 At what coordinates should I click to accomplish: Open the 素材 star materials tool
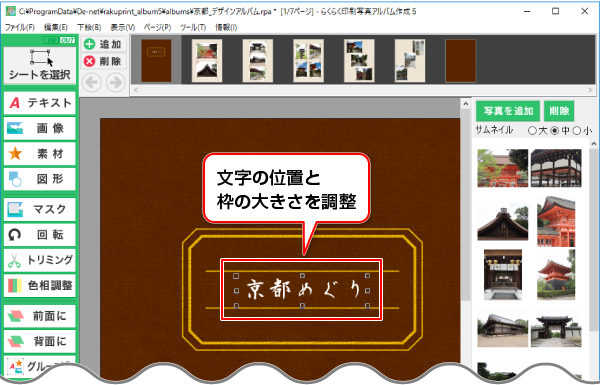(40, 153)
